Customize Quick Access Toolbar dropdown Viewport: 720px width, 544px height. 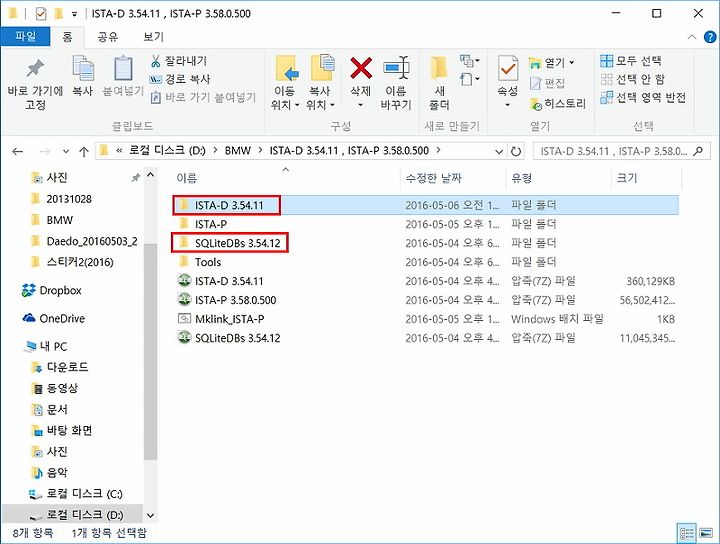(74, 14)
